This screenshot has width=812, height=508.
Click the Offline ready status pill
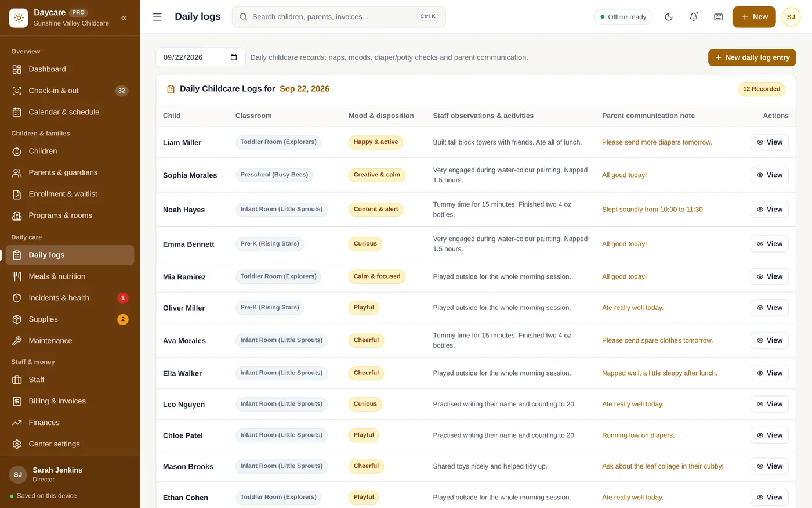pyautogui.click(x=623, y=17)
